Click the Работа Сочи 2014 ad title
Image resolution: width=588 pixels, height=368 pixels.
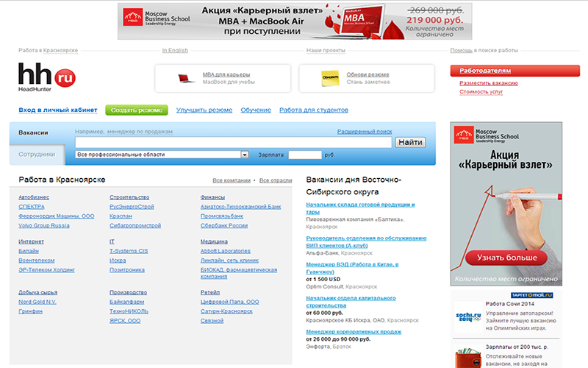[x=509, y=304]
